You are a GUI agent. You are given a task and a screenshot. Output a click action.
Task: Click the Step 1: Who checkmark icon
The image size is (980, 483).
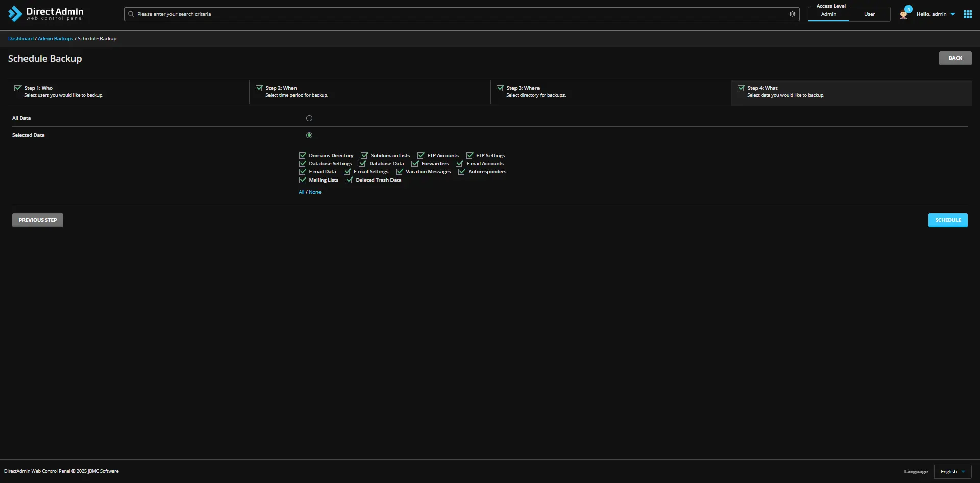tap(18, 88)
